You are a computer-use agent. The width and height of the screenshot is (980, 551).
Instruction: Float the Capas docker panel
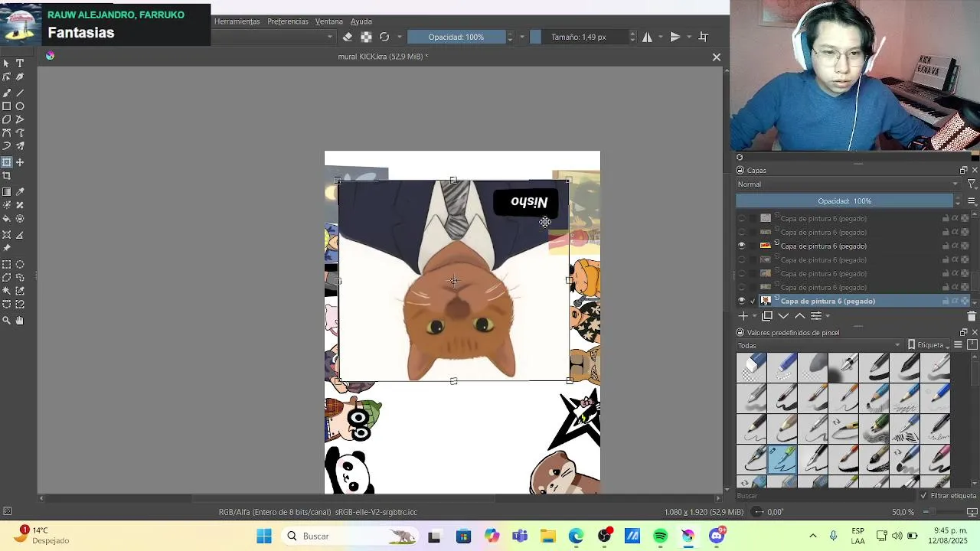(963, 171)
